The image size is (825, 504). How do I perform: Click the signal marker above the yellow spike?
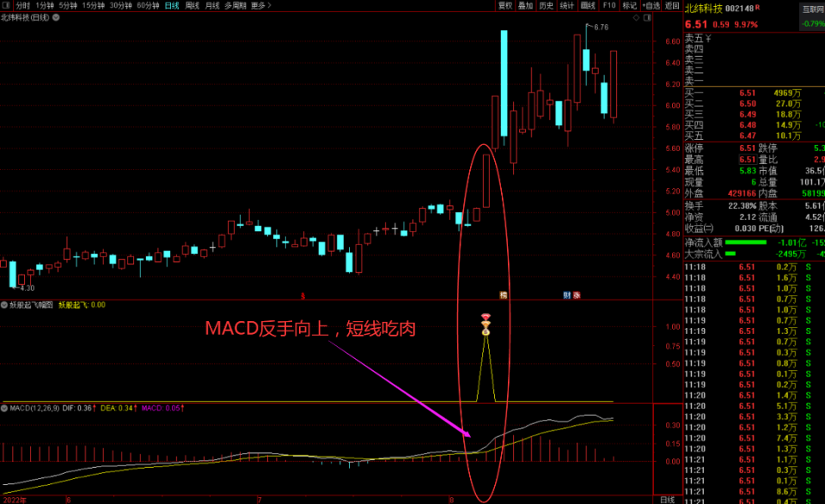tap(486, 319)
